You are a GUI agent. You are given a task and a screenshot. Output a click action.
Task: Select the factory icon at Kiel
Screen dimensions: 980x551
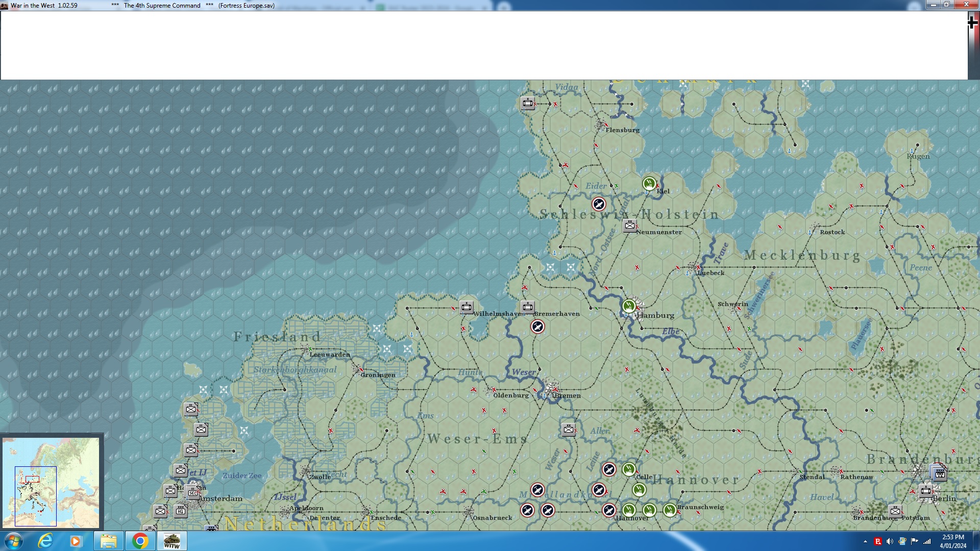(x=649, y=183)
